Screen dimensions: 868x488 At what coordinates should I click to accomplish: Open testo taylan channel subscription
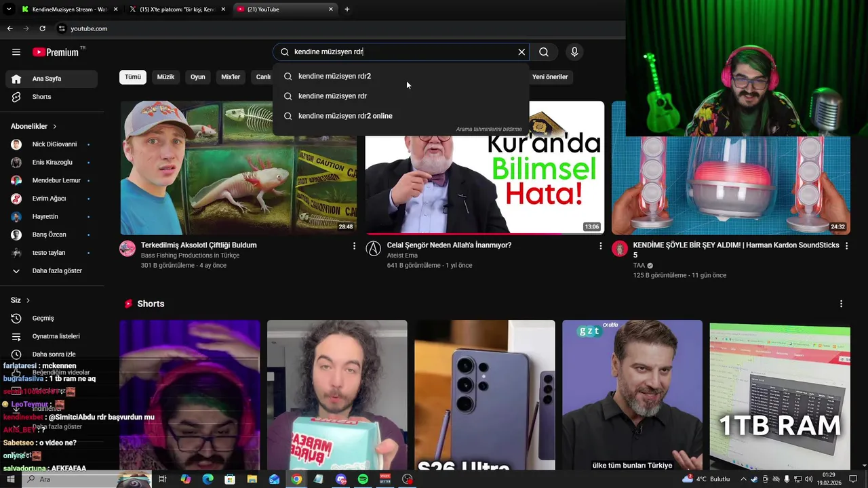click(52, 253)
